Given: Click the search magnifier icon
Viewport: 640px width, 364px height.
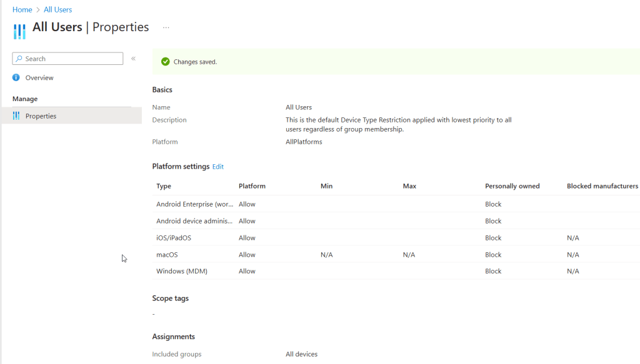Looking at the screenshot, I should pyautogui.click(x=19, y=59).
